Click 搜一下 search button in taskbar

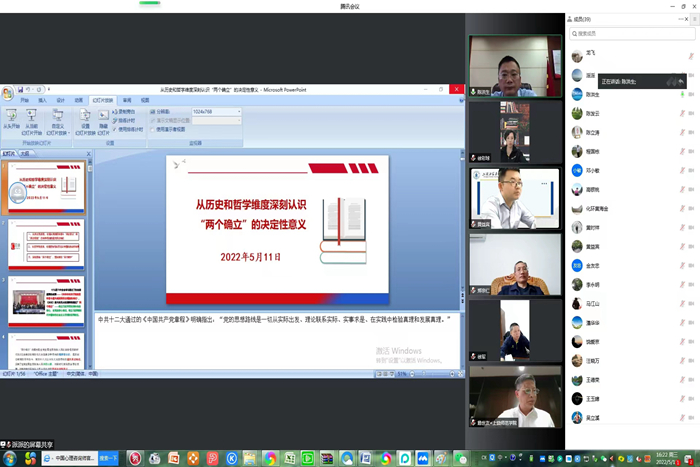click(x=108, y=458)
